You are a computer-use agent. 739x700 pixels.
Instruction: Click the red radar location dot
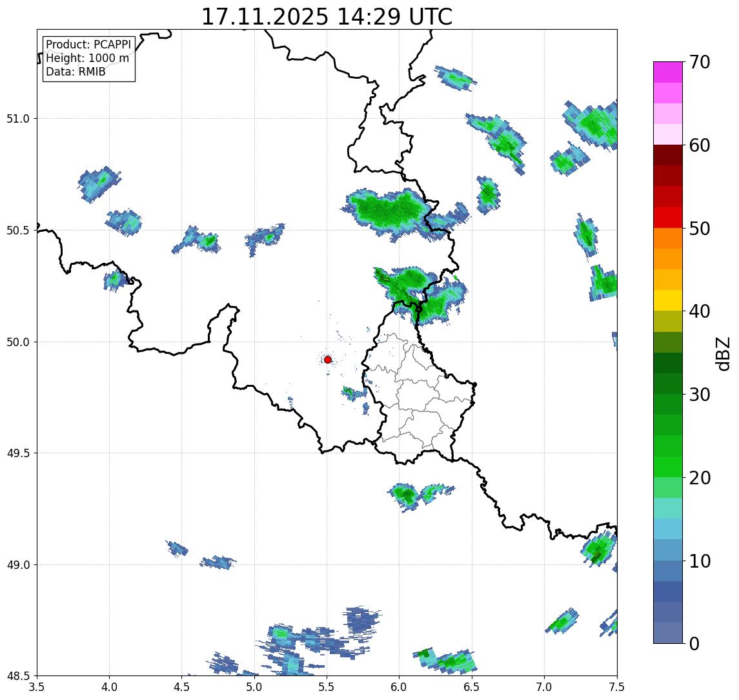pyautogui.click(x=328, y=360)
